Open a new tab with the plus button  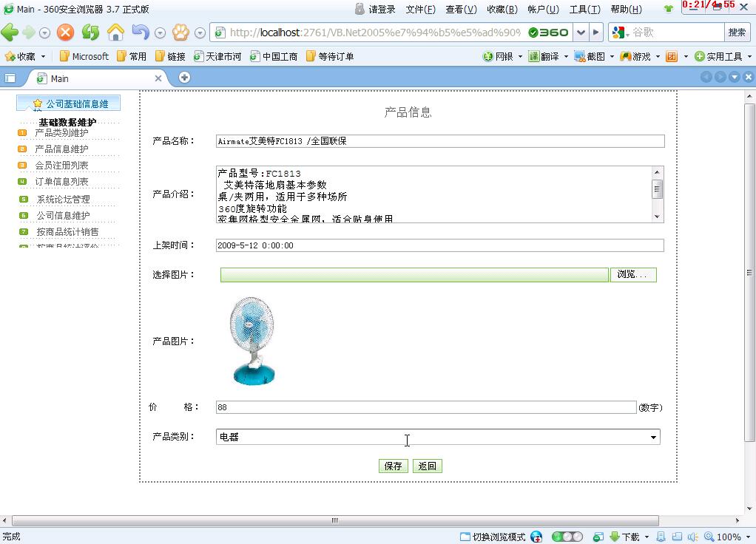pyautogui.click(x=184, y=77)
